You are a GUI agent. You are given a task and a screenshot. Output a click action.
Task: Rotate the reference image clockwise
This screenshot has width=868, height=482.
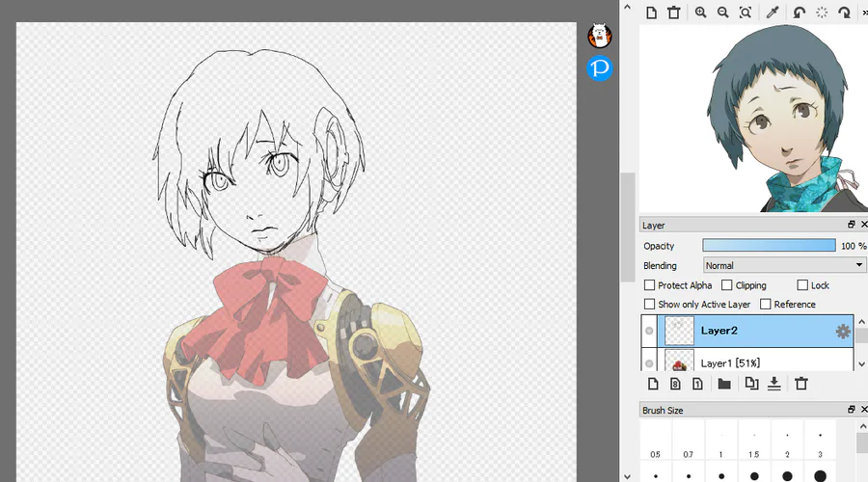coord(844,13)
